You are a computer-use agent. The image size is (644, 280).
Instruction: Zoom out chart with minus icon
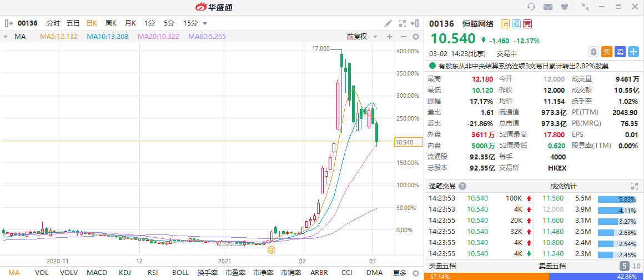pos(403,37)
